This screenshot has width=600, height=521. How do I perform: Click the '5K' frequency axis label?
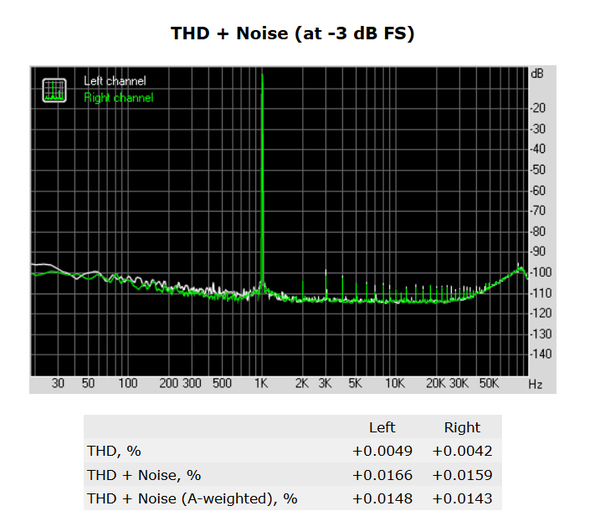tap(355, 383)
